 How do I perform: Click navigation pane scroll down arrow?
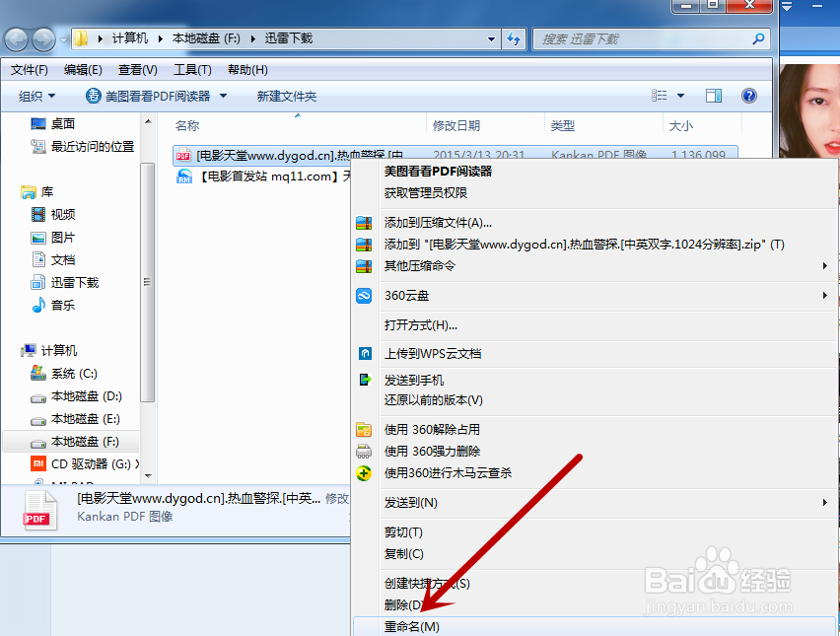click(x=149, y=476)
